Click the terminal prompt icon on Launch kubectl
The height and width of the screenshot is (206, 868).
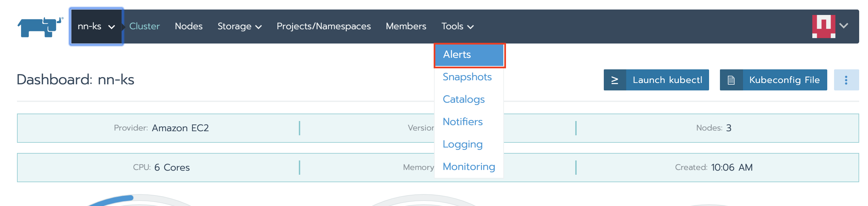[x=615, y=80]
